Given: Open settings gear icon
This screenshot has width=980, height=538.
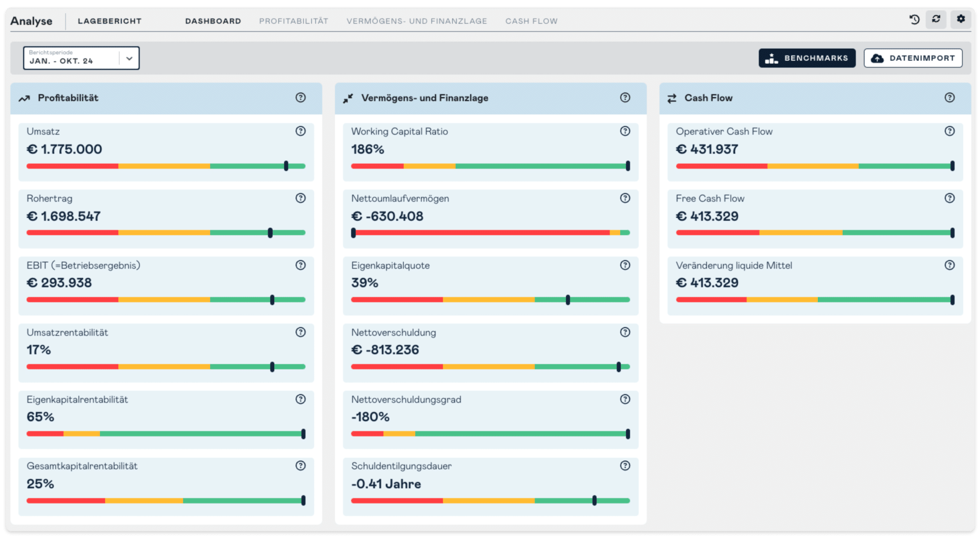Looking at the screenshot, I should 960,19.
